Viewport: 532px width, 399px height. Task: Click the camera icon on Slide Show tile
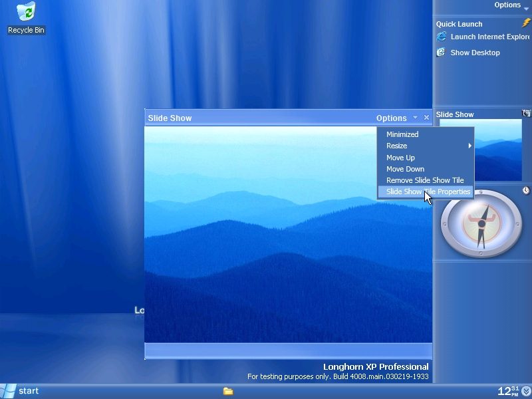click(527, 114)
